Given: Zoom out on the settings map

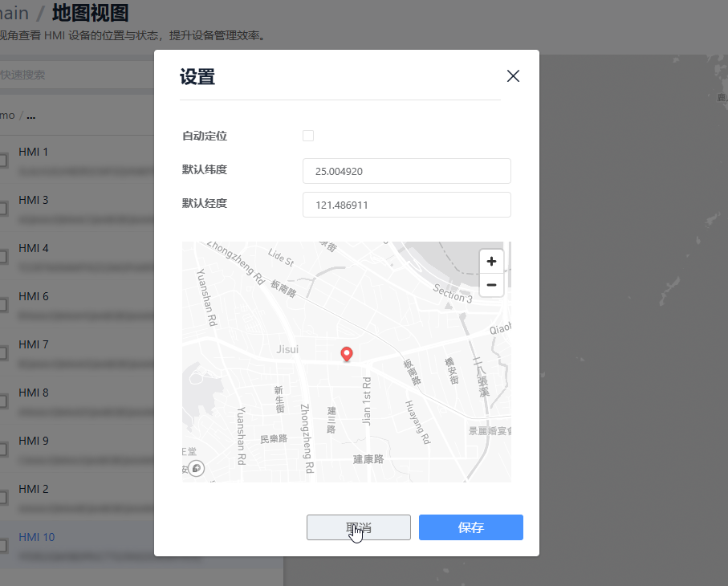Looking at the screenshot, I should [491, 285].
